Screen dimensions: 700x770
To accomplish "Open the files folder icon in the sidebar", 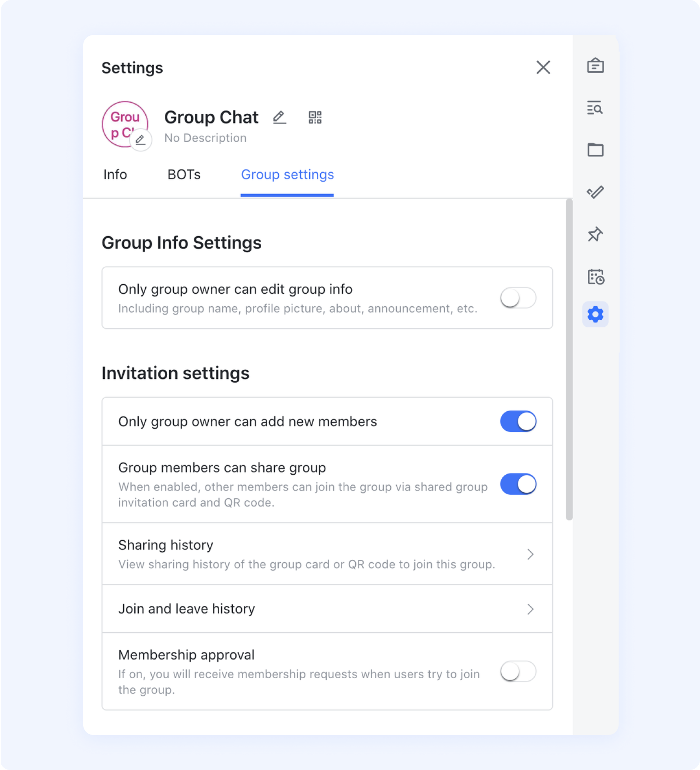I will pyautogui.click(x=595, y=150).
